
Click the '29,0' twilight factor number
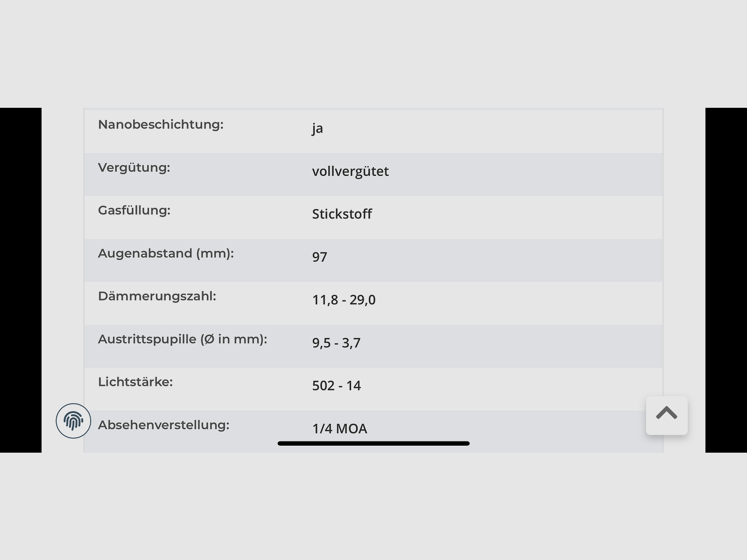pyautogui.click(x=363, y=300)
